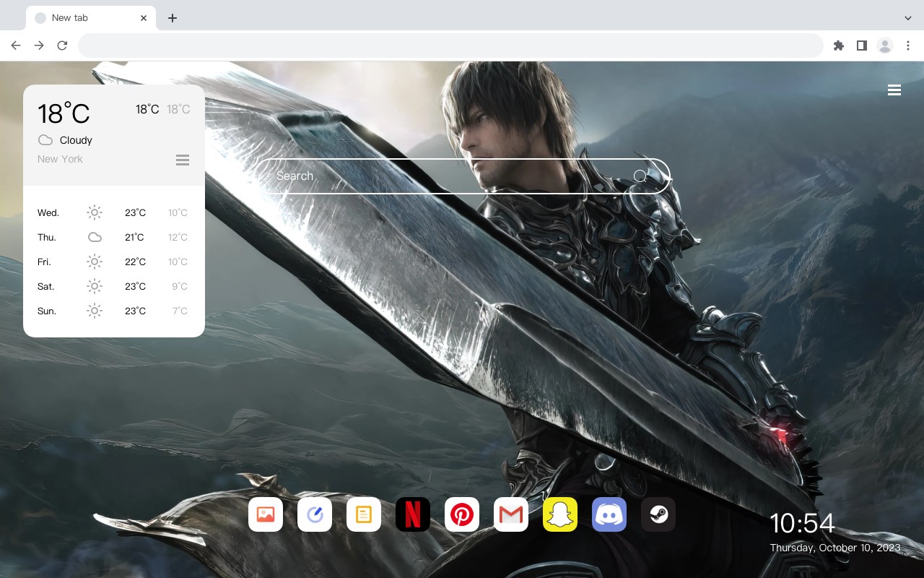Viewport: 924px width, 578px height.
Task: Toggle the browser side panel
Action: 861,46
